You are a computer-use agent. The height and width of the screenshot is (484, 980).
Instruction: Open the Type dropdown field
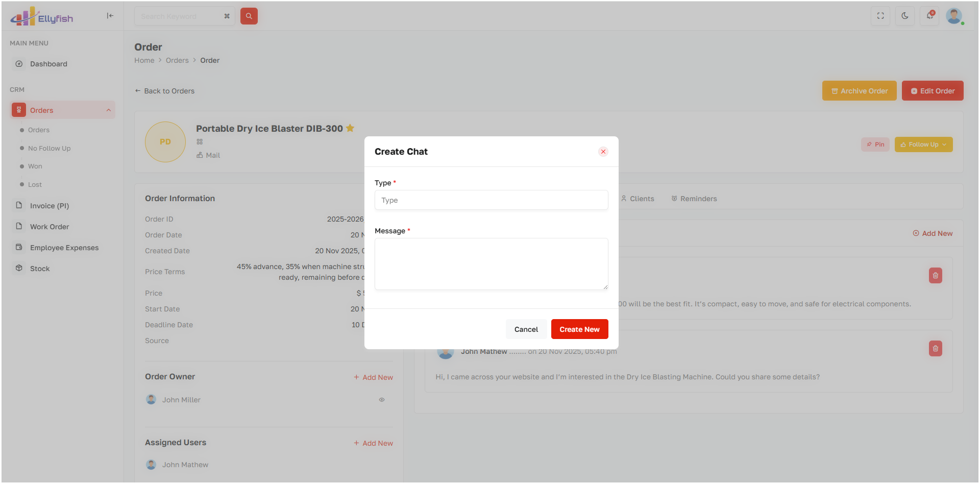point(491,200)
